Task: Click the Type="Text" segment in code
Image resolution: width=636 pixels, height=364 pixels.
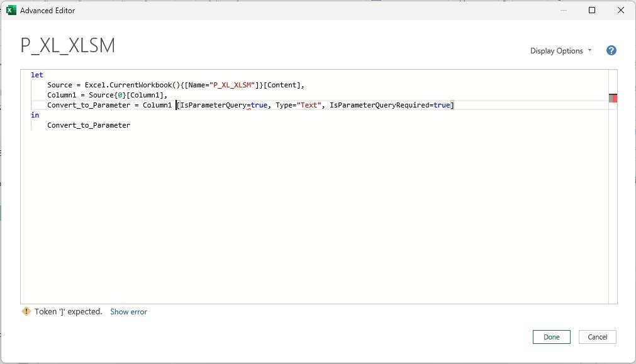Action: 298,106
